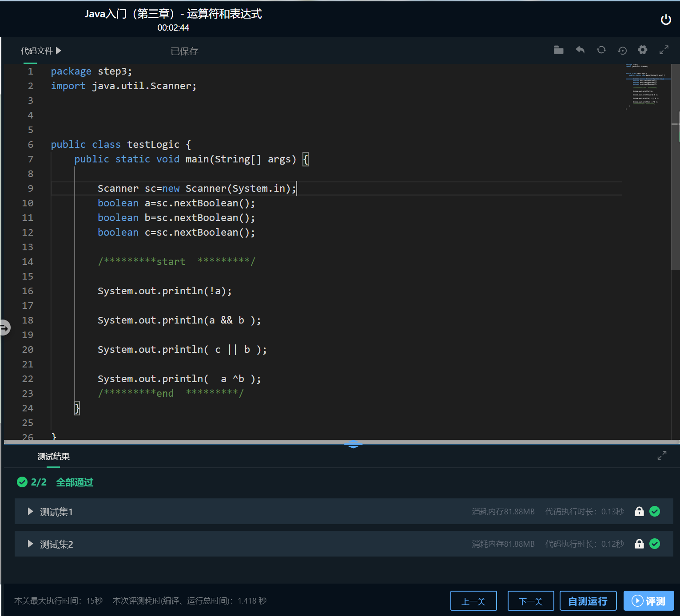Click the undo arrow icon in the toolbar
The width and height of the screenshot is (680, 616).
click(580, 50)
